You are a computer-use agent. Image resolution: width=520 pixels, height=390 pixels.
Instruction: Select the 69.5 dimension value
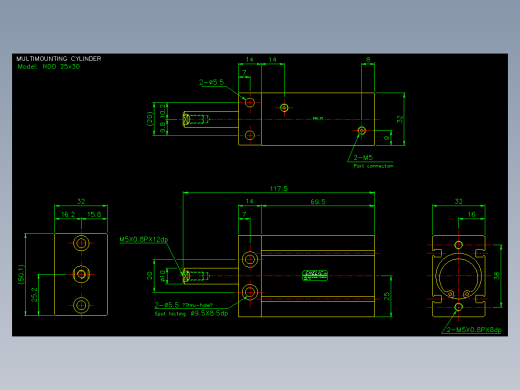click(318, 202)
